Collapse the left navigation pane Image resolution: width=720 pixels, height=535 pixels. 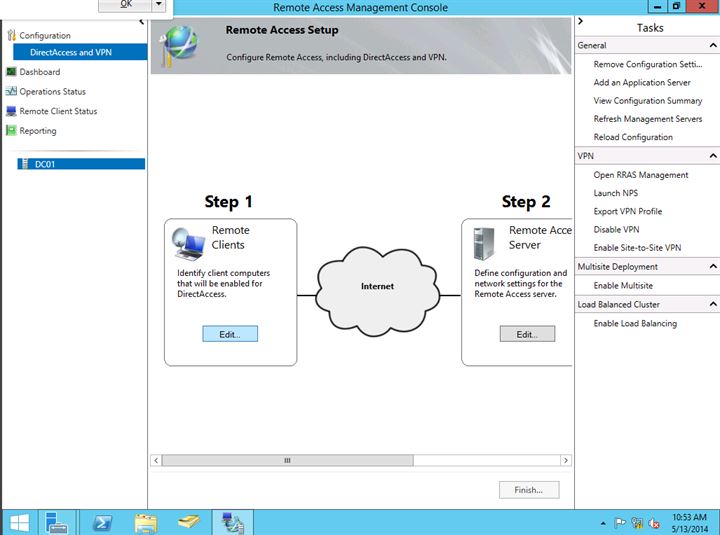(x=141, y=22)
